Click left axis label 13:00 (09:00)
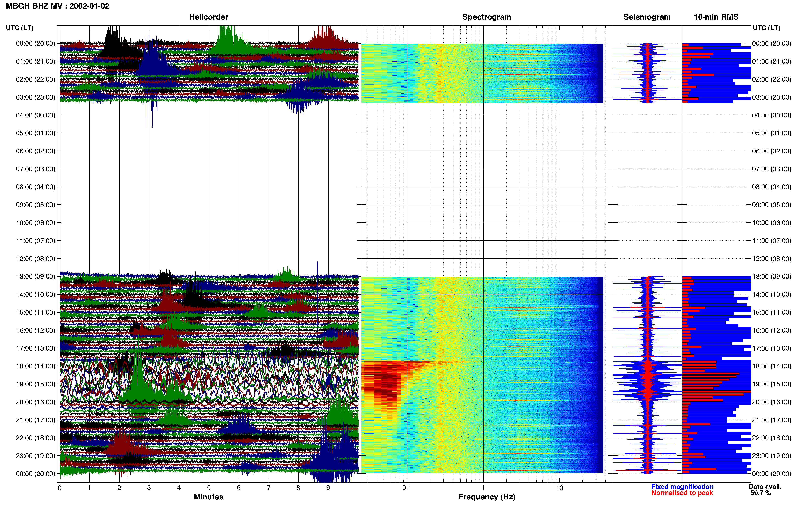The width and height of the screenshot is (812, 508). pyautogui.click(x=36, y=277)
